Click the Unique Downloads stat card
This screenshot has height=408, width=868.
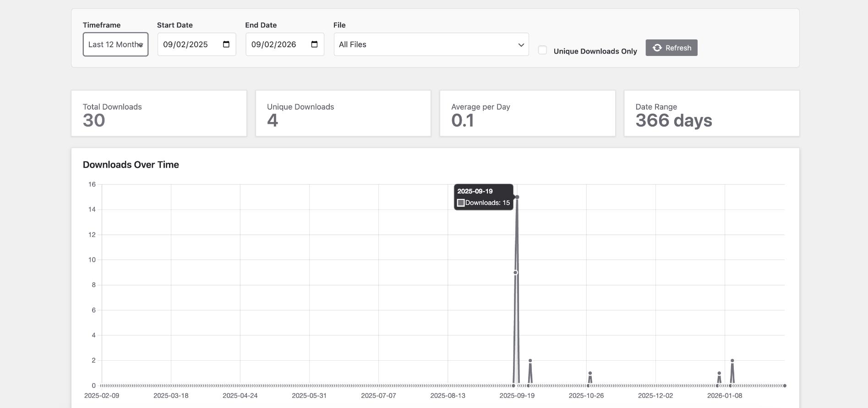[x=343, y=113]
